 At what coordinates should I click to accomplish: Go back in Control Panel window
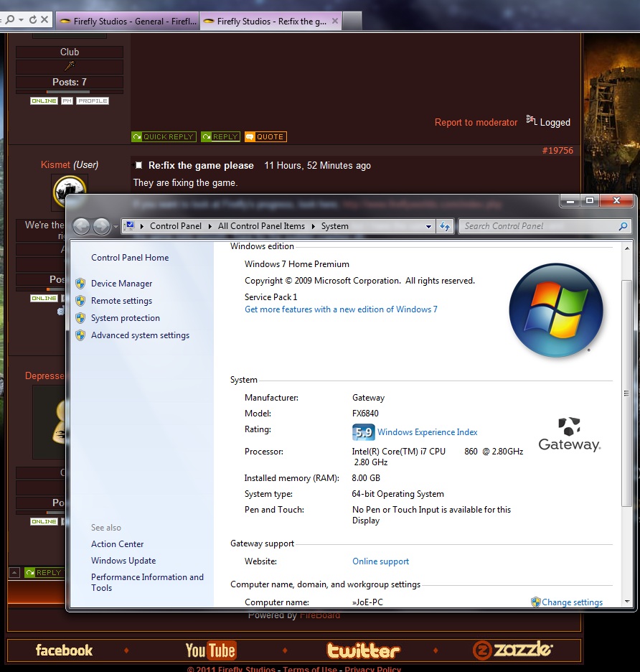point(81,226)
